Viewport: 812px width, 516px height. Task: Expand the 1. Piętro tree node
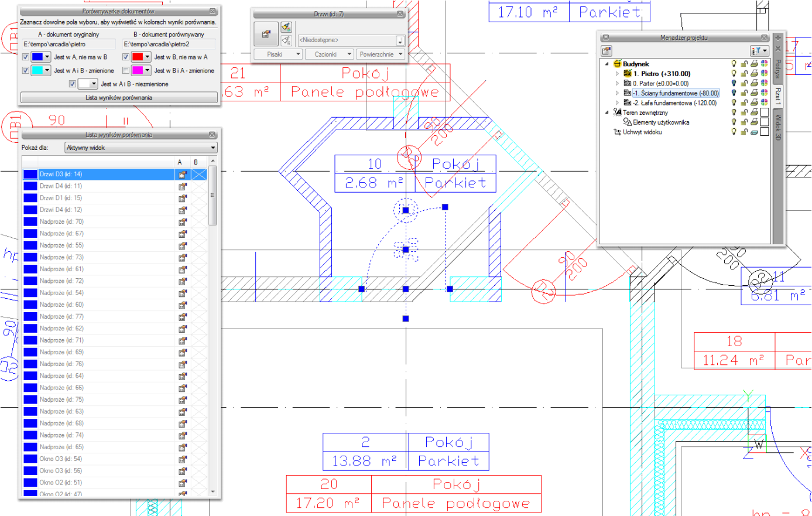tap(617, 74)
